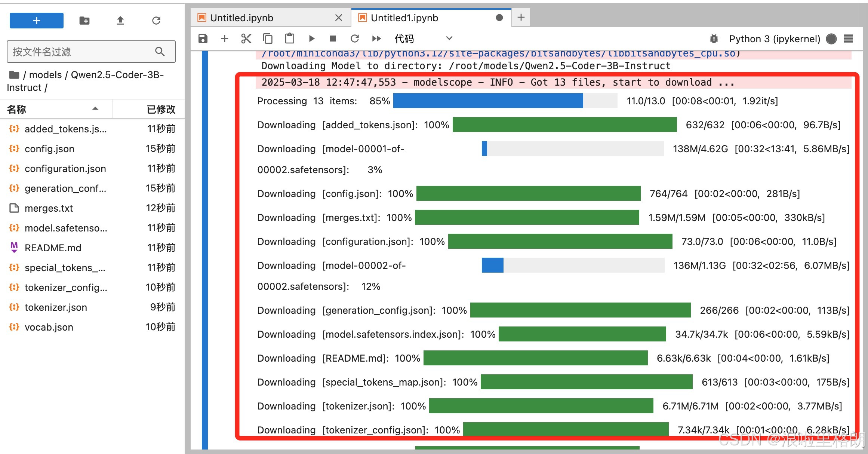Open a new launcher tab with plus
The height and width of the screenshot is (454, 868).
click(x=521, y=17)
